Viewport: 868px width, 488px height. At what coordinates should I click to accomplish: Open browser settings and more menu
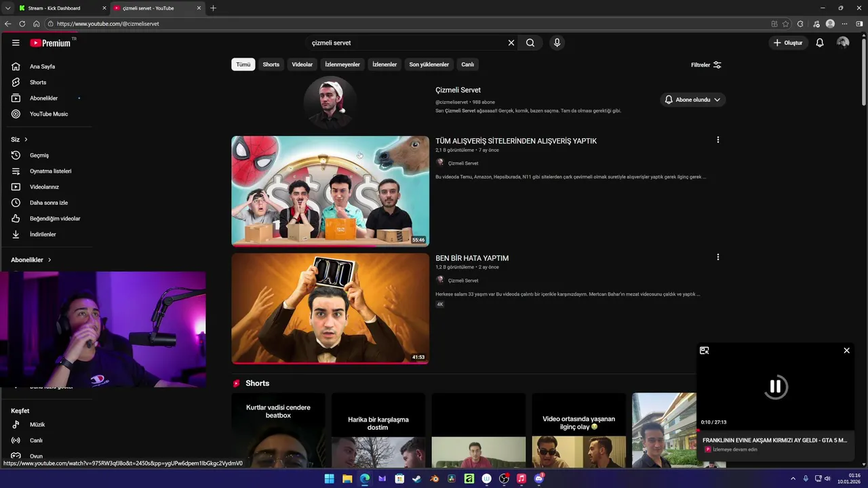pyautogui.click(x=844, y=24)
